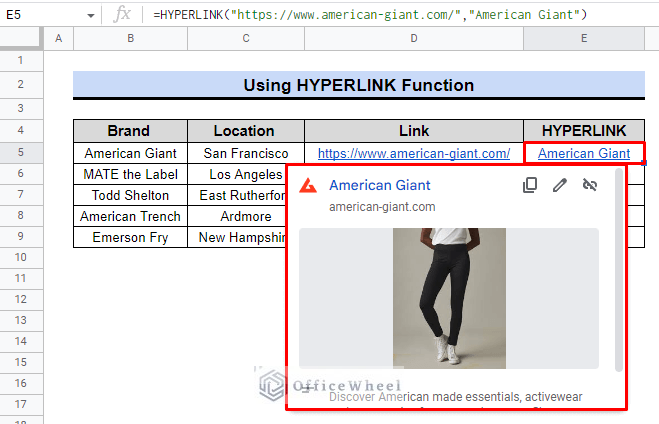
Task: Select column D header
Action: tap(414, 39)
